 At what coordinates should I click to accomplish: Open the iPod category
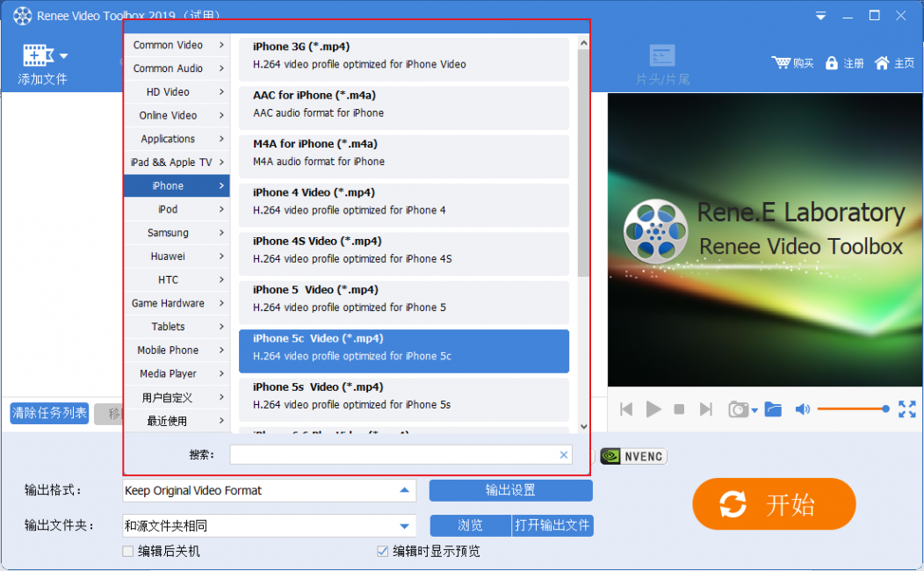[x=177, y=209]
